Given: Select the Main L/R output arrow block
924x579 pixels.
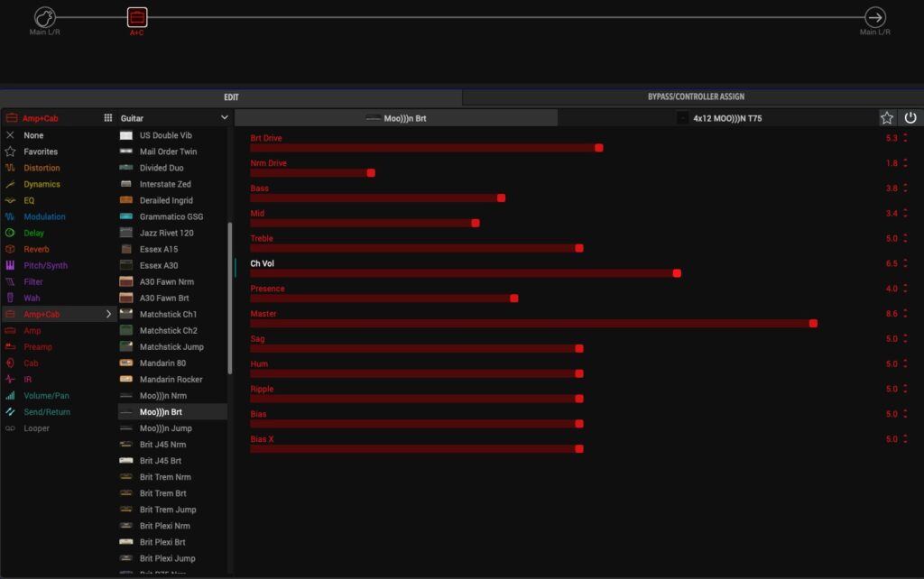Looking at the screenshot, I should (x=874, y=17).
